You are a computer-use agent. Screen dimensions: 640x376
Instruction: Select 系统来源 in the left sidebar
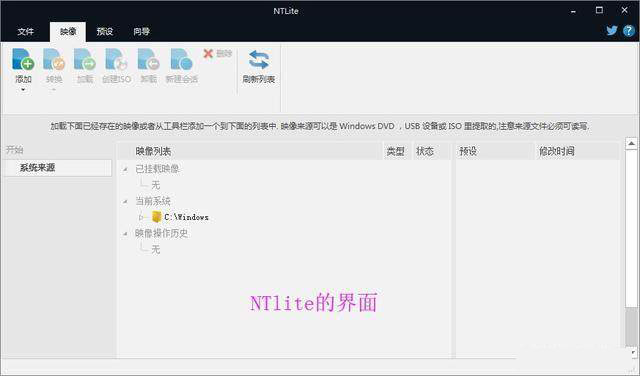(x=57, y=168)
